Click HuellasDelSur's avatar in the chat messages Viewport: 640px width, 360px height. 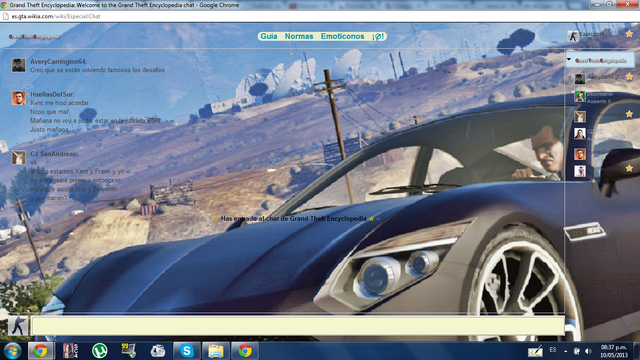[18, 98]
